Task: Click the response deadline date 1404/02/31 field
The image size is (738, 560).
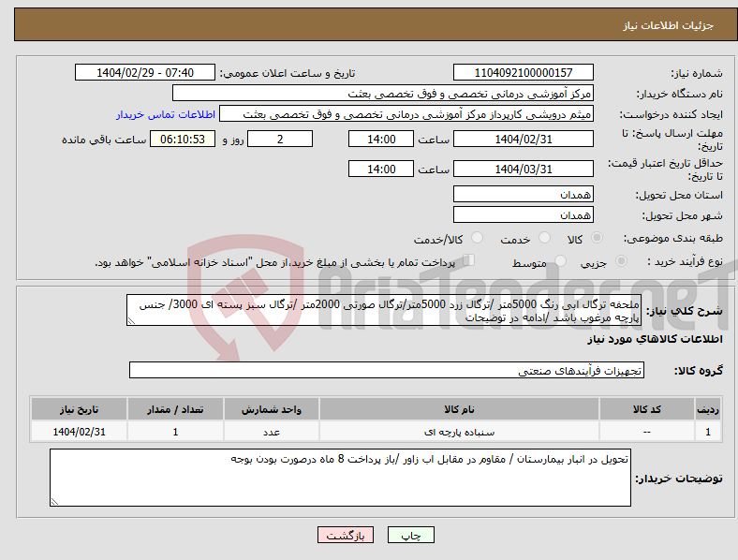Action: click(x=524, y=139)
